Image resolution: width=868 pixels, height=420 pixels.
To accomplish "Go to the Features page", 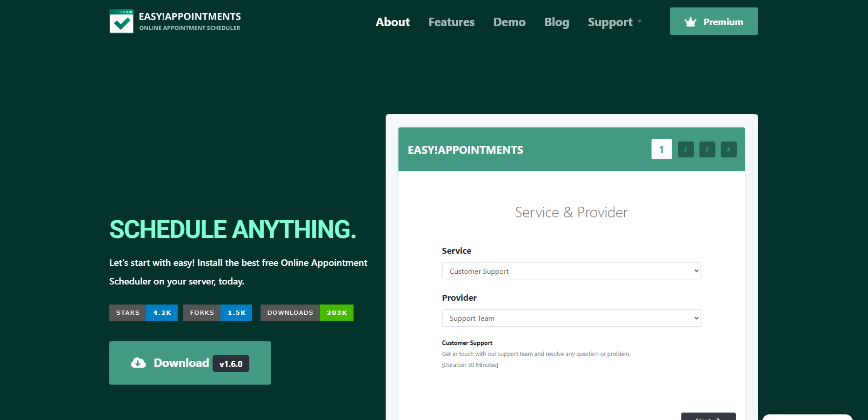I will 451,22.
